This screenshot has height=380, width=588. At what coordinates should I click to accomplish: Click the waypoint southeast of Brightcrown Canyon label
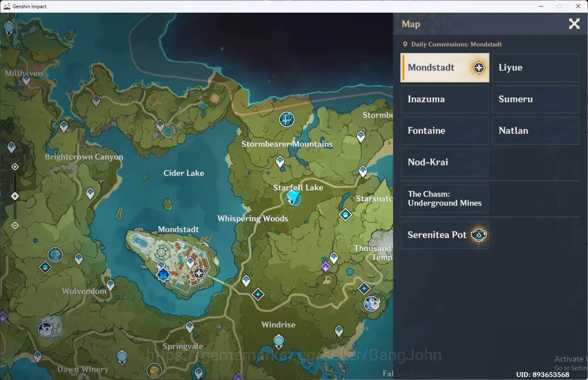point(90,193)
